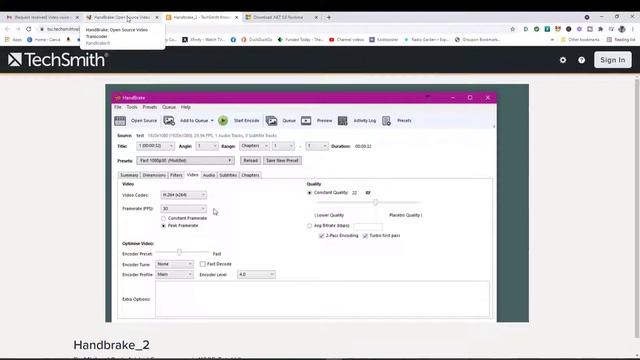Open the Title dropdown in HandBrake

155,146
